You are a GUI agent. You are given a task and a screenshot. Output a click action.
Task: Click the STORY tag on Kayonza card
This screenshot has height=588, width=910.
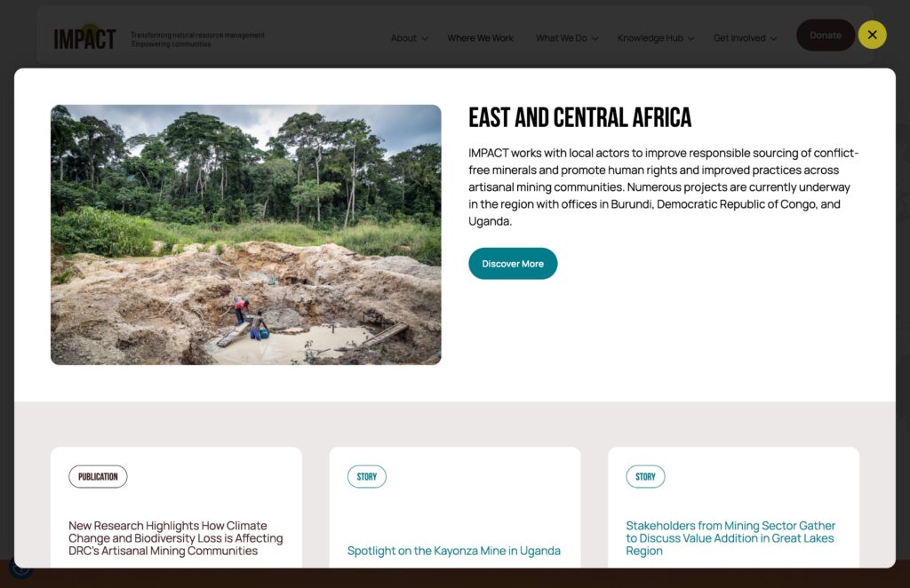(x=367, y=477)
